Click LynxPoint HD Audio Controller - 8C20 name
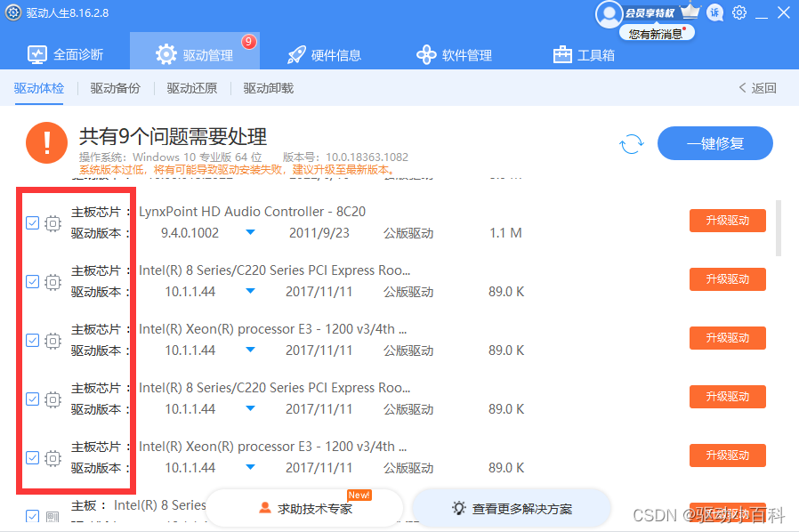Viewport: 799px width, 532px height. [252, 212]
